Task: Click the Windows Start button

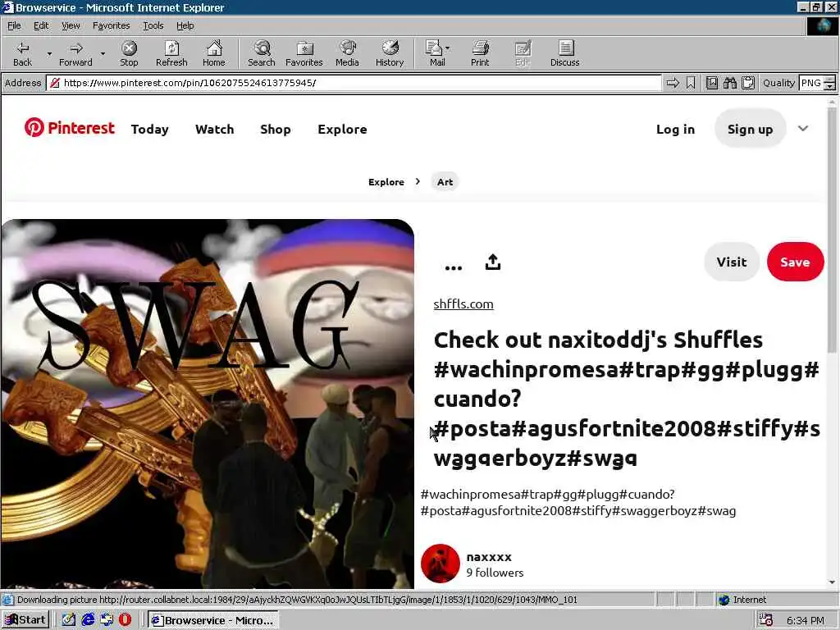Action: pos(25,620)
